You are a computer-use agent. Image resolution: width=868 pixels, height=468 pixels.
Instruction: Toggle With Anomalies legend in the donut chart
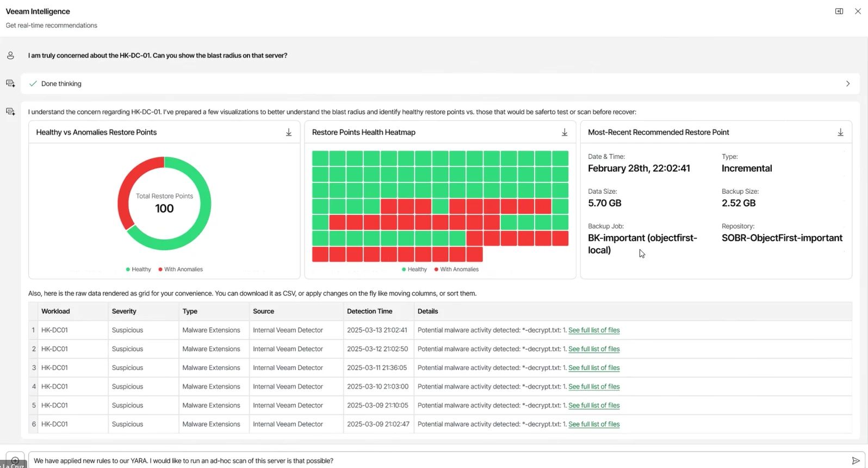[x=181, y=269]
